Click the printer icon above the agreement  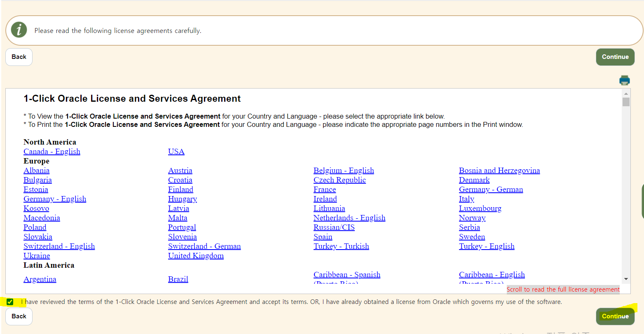tap(625, 80)
